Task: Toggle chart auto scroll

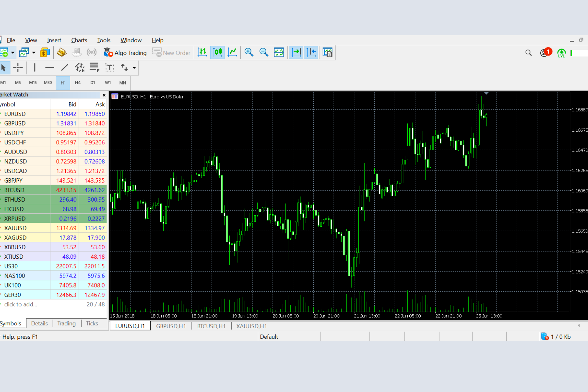Action: click(296, 52)
